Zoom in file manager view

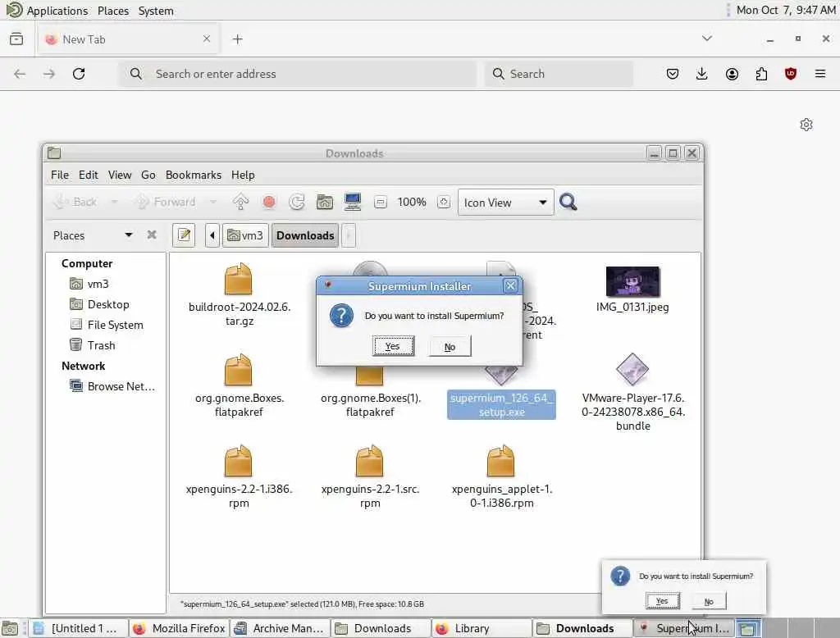pos(444,202)
